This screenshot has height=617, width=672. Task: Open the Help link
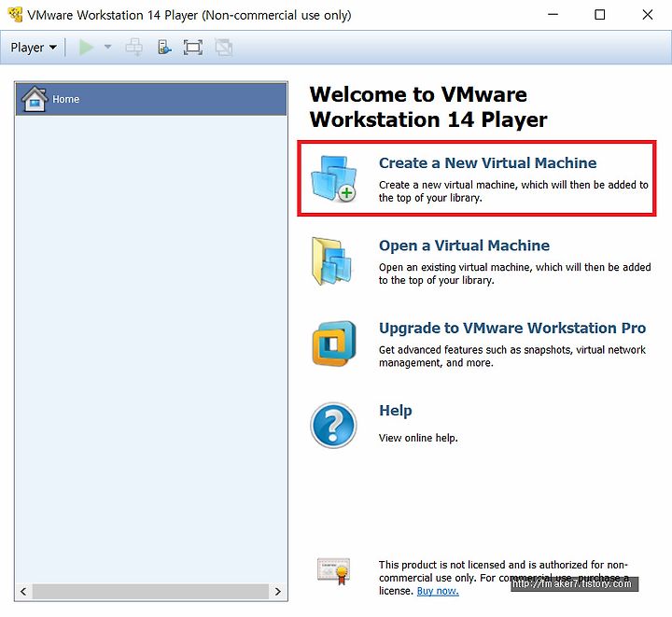(x=395, y=411)
